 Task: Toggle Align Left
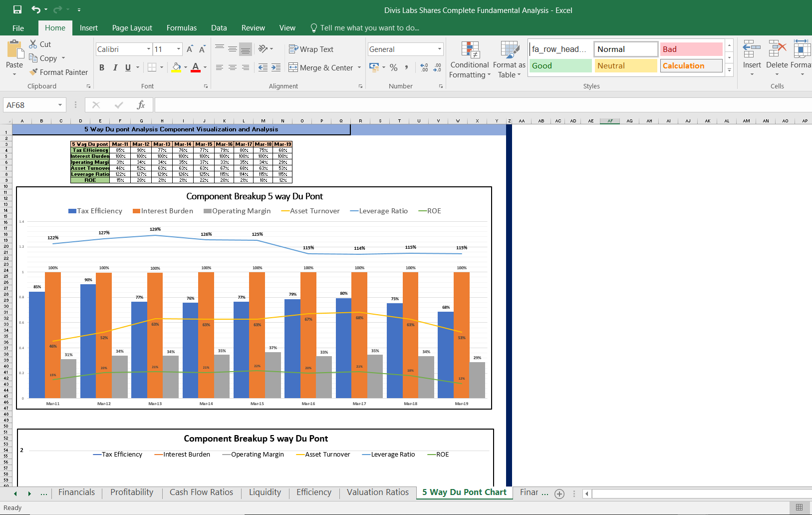pyautogui.click(x=220, y=67)
